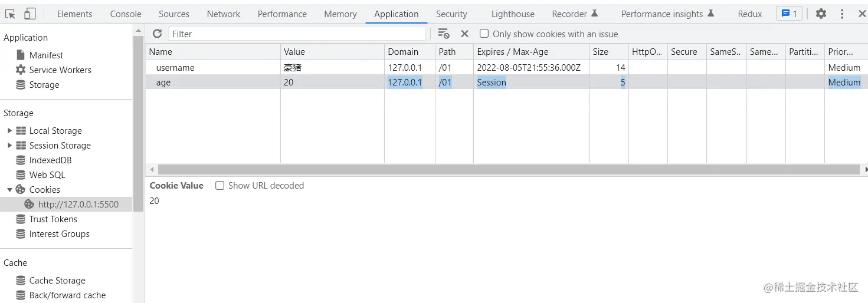Switch to the Console tab

(x=126, y=14)
